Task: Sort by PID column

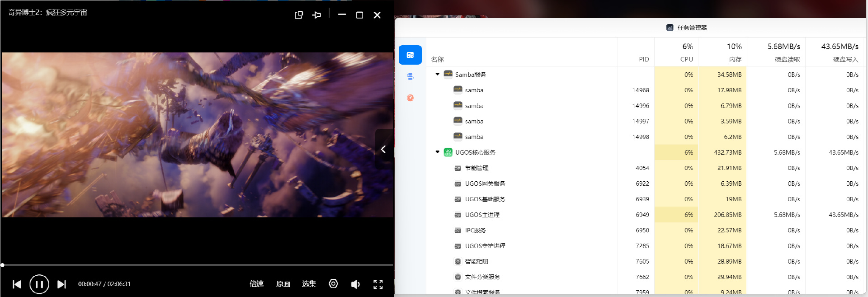Action: click(x=644, y=59)
